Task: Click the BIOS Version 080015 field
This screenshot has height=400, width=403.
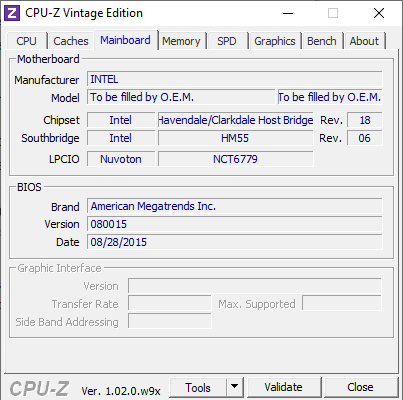Action: 235,224
